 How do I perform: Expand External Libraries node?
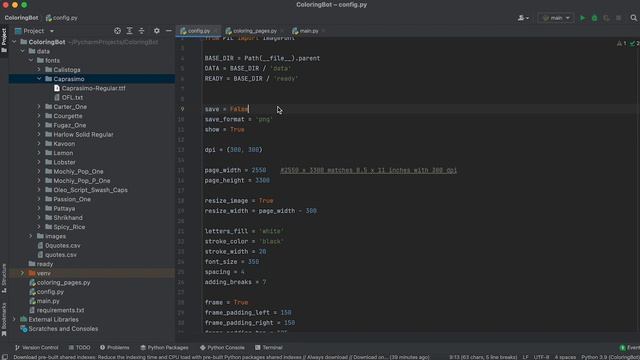click(14, 320)
